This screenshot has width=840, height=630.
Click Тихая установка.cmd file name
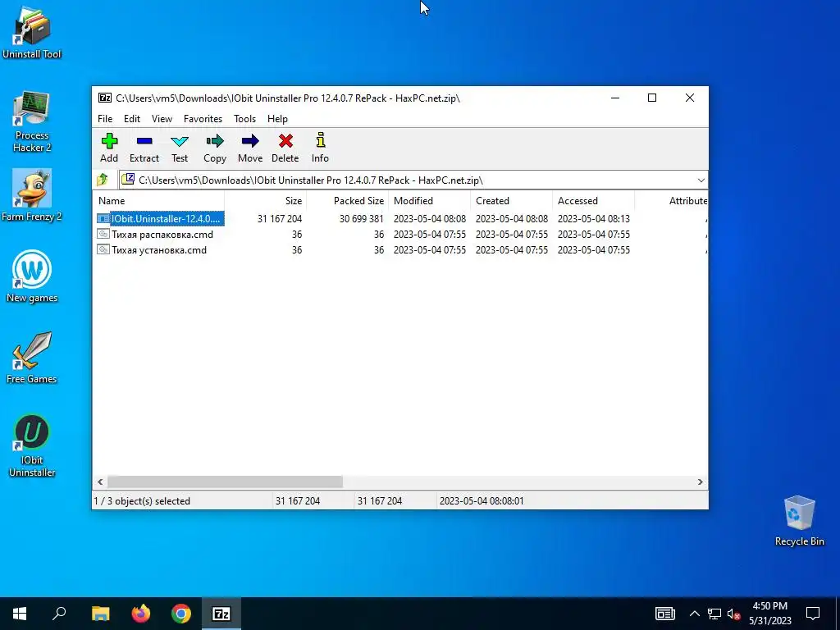(159, 249)
